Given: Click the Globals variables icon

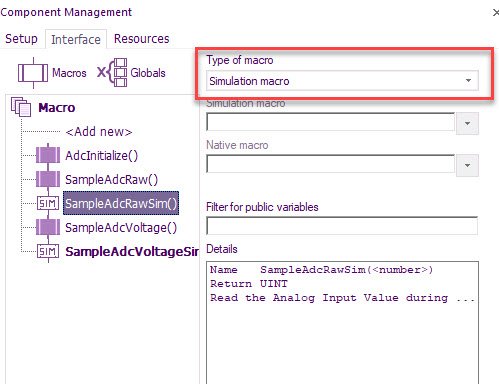Looking at the screenshot, I should click(112, 72).
